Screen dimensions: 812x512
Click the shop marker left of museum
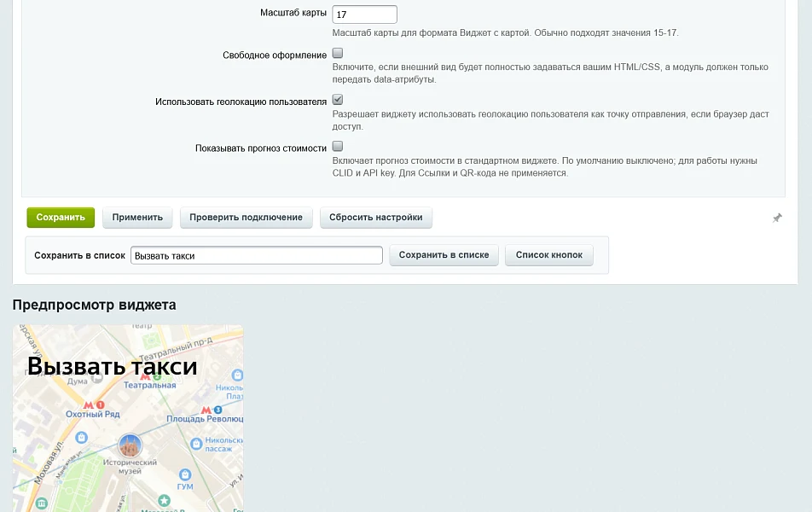click(81, 438)
